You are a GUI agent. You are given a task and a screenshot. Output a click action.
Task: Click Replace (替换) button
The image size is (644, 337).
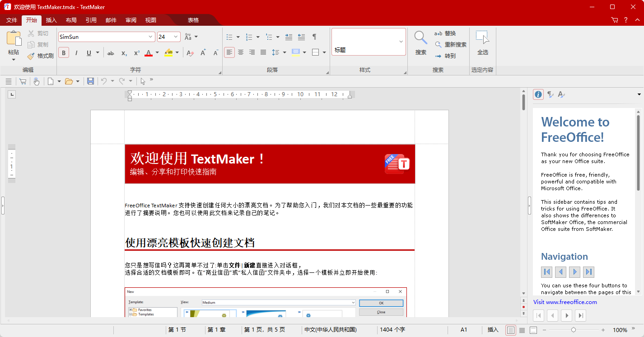coord(445,33)
